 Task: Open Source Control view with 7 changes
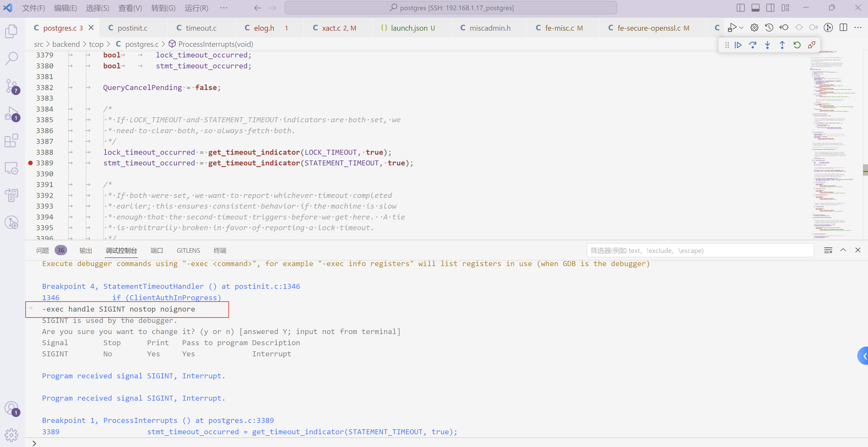[11, 86]
